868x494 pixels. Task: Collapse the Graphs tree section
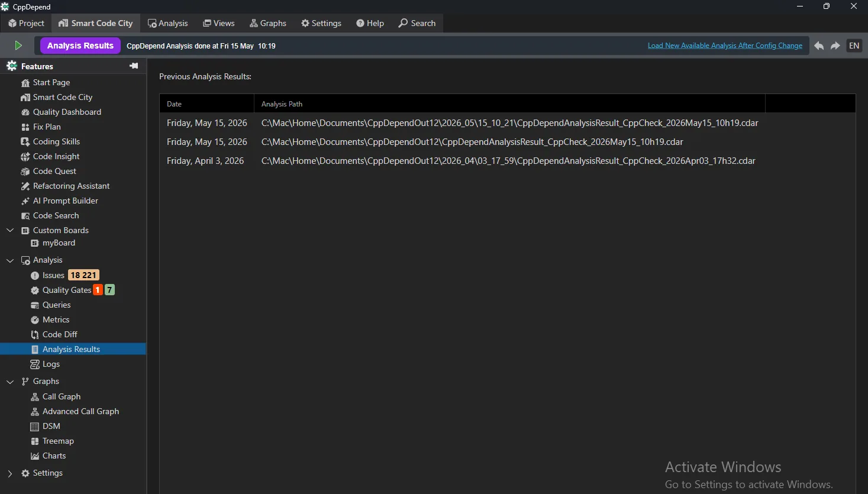pos(10,382)
